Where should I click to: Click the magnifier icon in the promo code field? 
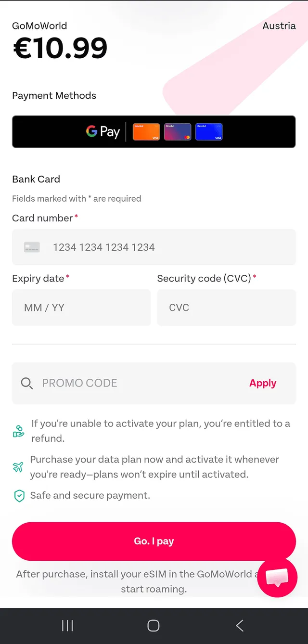click(x=26, y=383)
